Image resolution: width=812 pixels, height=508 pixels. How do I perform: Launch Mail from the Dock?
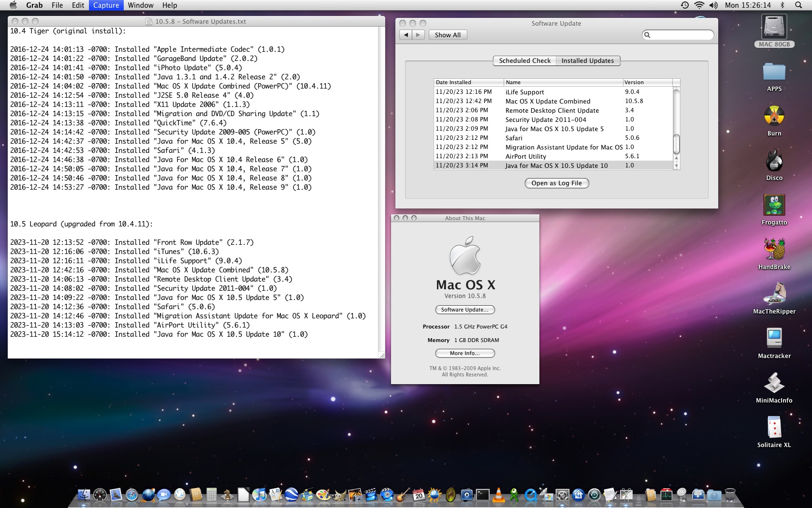pos(116,495)
